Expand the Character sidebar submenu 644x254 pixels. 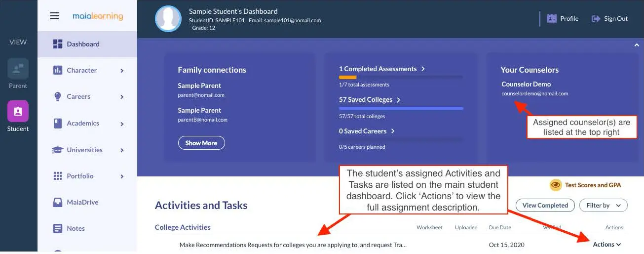(122, 71)
